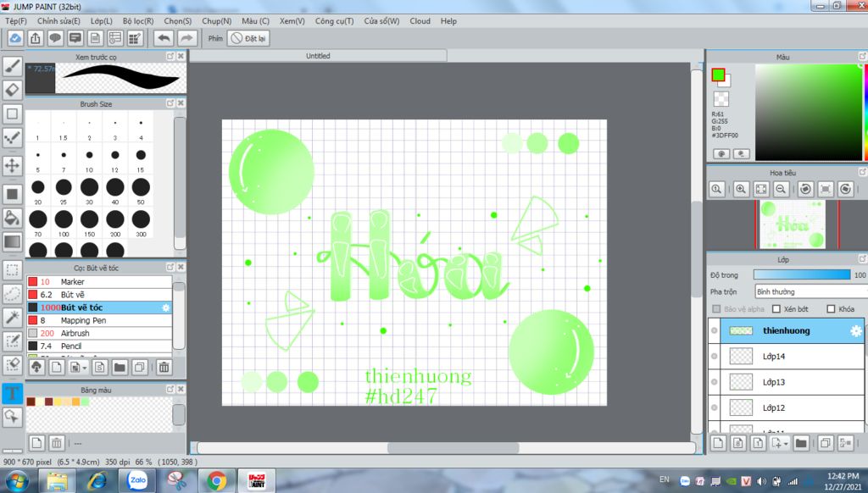
Task: Click the 8-bit layer icon in Lớp panel
Action: point(738,443)
